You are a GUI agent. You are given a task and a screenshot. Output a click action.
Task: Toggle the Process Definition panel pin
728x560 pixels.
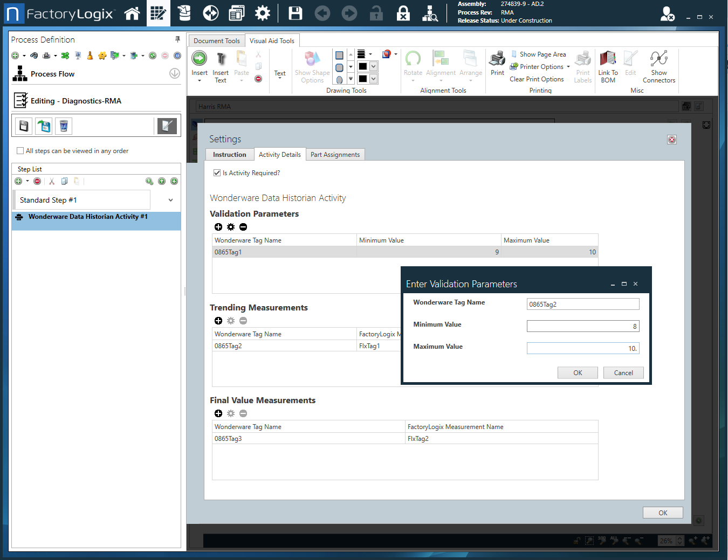tap(177, 39)
